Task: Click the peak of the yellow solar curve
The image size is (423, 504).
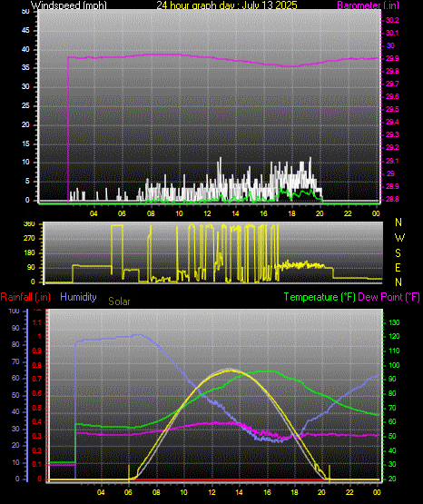Action: (231, 371)
